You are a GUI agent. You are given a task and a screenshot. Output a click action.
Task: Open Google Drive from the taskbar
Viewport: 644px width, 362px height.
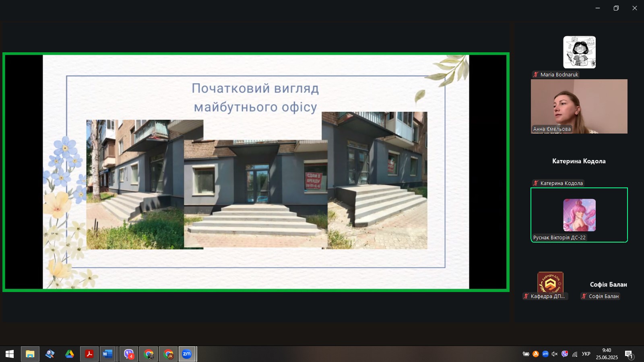70,354
